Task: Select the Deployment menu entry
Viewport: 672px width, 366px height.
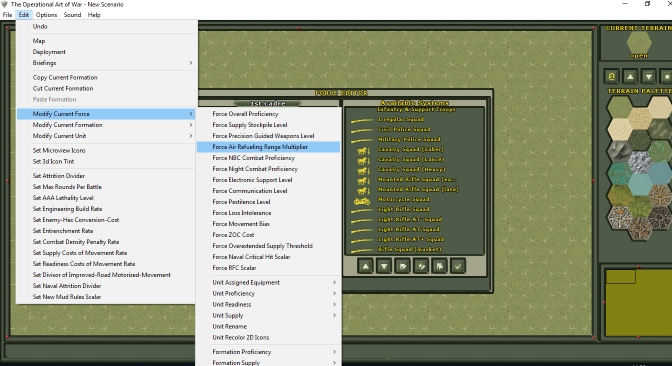Action: click(x=106, y=52)
